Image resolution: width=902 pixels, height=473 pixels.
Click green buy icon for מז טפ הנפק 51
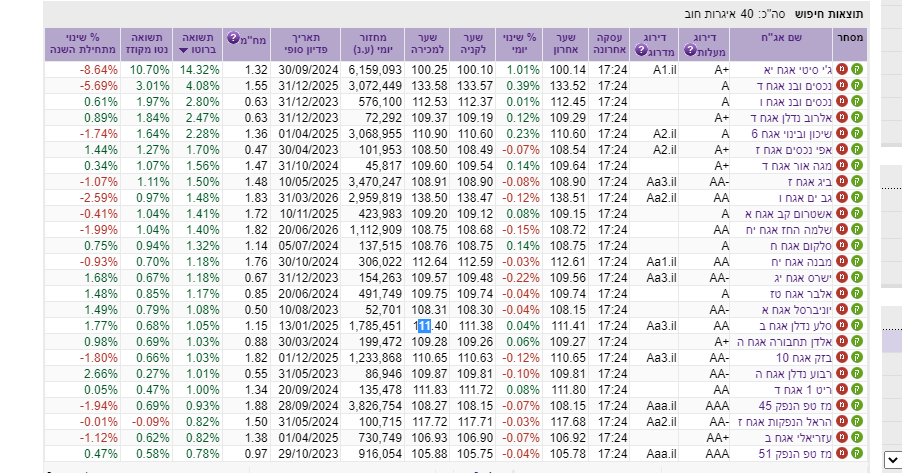[x=856, y=453]
